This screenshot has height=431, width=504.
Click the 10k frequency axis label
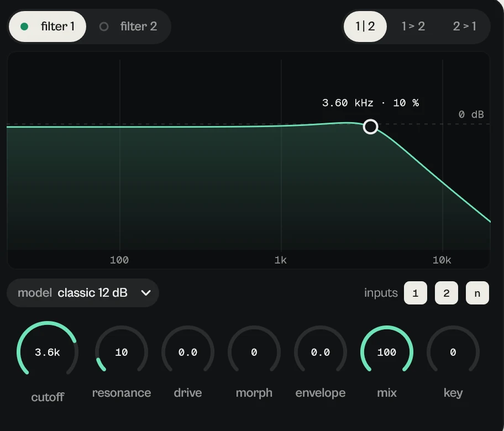(x=442, y=260)
